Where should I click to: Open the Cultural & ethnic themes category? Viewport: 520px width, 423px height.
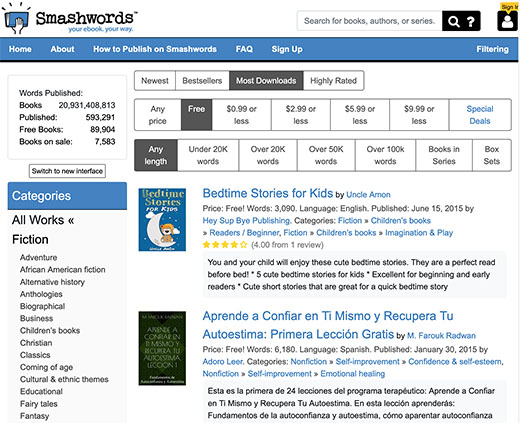click(x=64, y=379)
